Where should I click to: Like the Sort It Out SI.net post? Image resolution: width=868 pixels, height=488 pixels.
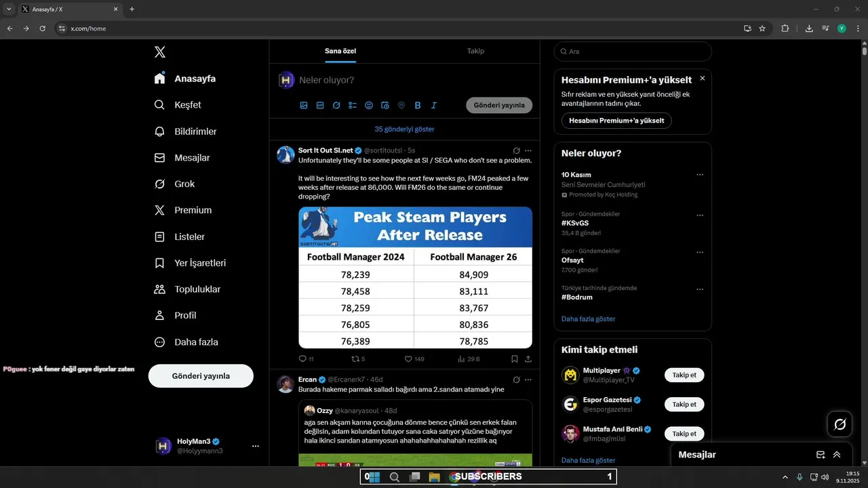[x=414, y=359]
